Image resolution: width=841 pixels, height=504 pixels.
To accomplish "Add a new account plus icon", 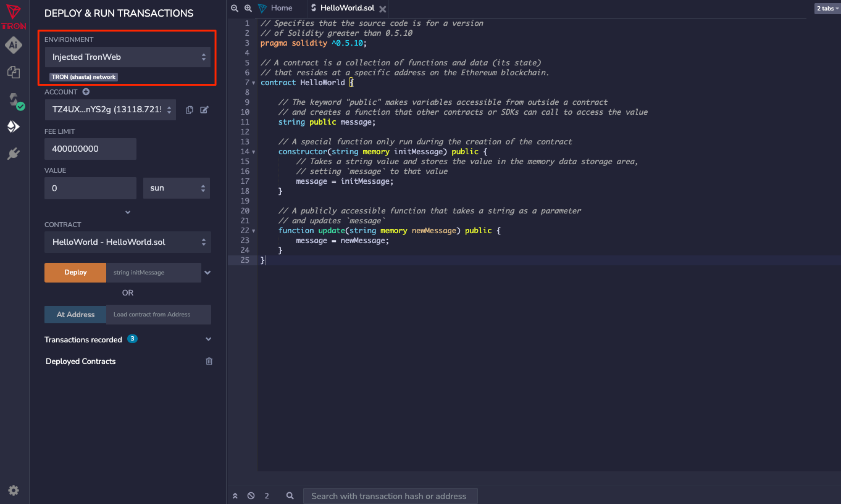I will (86, 92).
